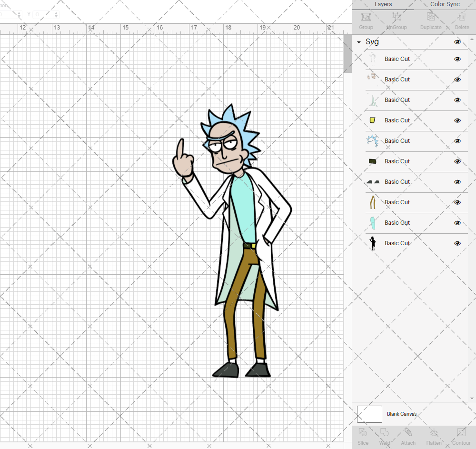Open the X position stepper arrow
The image size is (476, 449).
(19, 14)
